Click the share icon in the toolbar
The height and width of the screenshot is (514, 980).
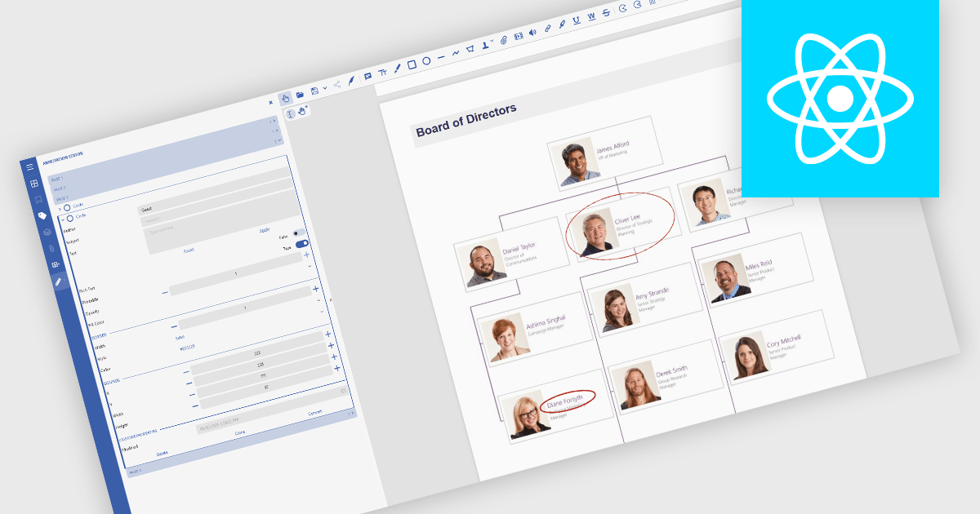point(336,85)
